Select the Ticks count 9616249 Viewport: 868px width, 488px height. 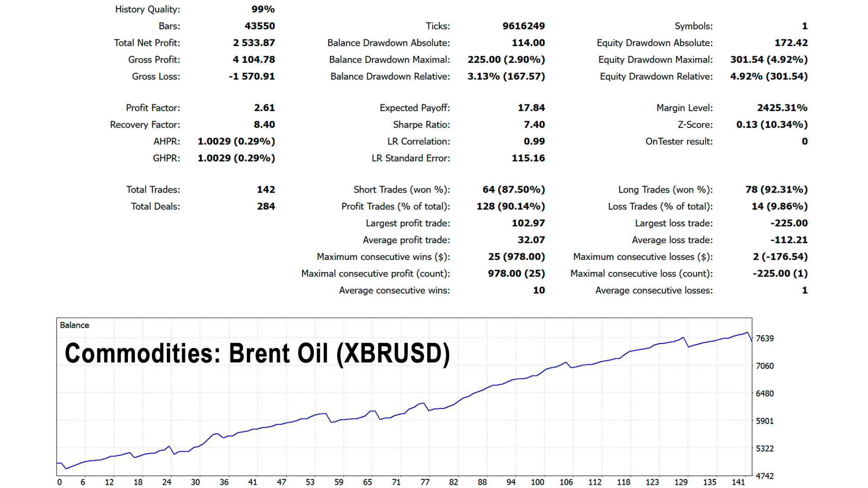point(523,26)
